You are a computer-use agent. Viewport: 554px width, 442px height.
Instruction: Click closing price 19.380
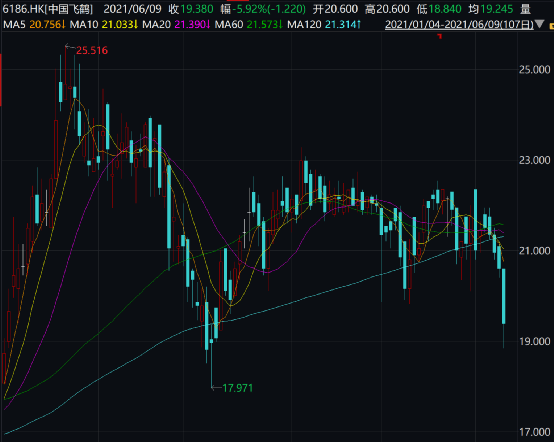click(x=197, y=9)
